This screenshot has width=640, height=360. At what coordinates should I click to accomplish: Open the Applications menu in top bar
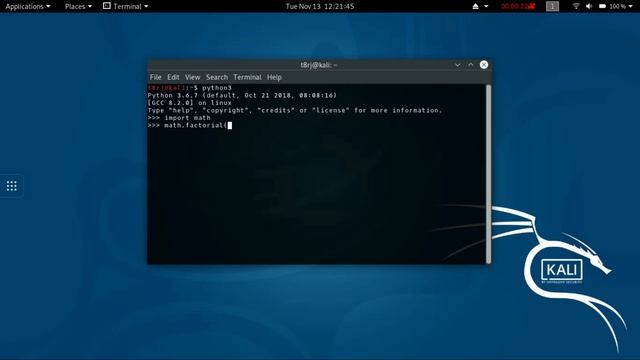[x=28, y=6]
